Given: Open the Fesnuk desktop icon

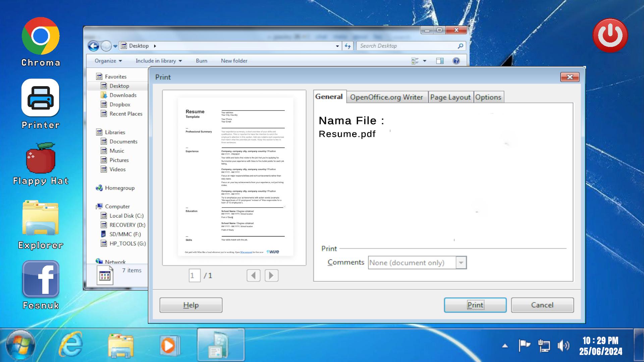Looking at the screenshot, I should [x=41, y=279].
